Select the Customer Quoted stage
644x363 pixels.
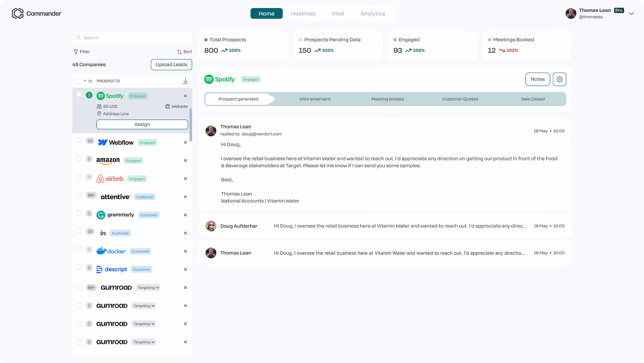(460, 99)
